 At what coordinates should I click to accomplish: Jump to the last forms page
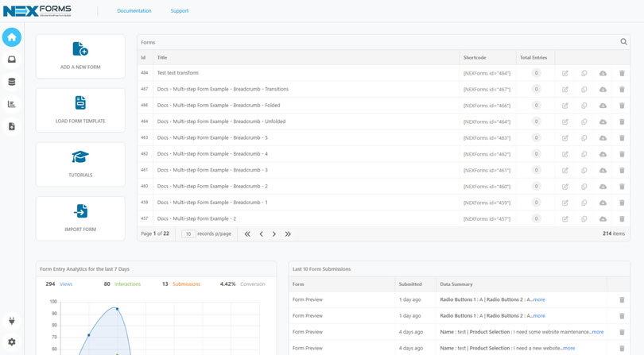point(288,234)
